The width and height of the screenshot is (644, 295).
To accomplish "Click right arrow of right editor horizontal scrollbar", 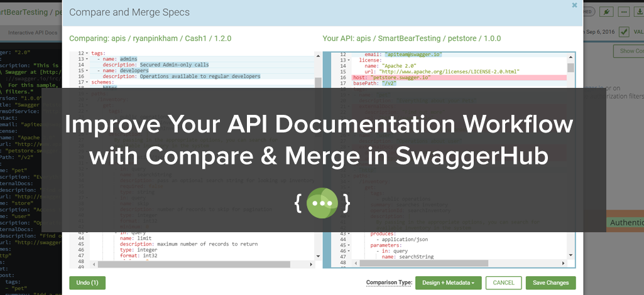I will click(x=564, y=263).
